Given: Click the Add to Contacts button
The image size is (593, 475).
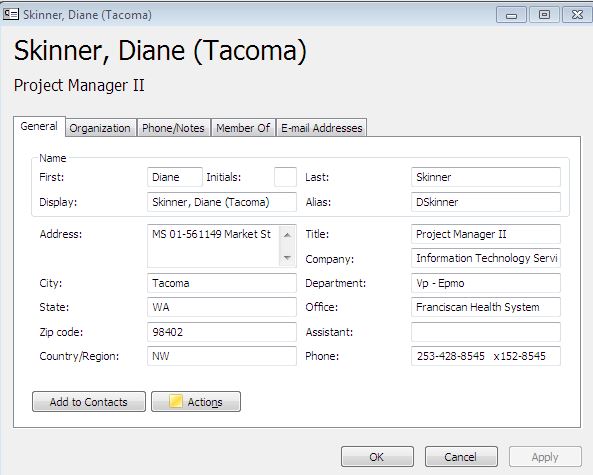Looking at the screenshot, I should (x=89, y=402).
